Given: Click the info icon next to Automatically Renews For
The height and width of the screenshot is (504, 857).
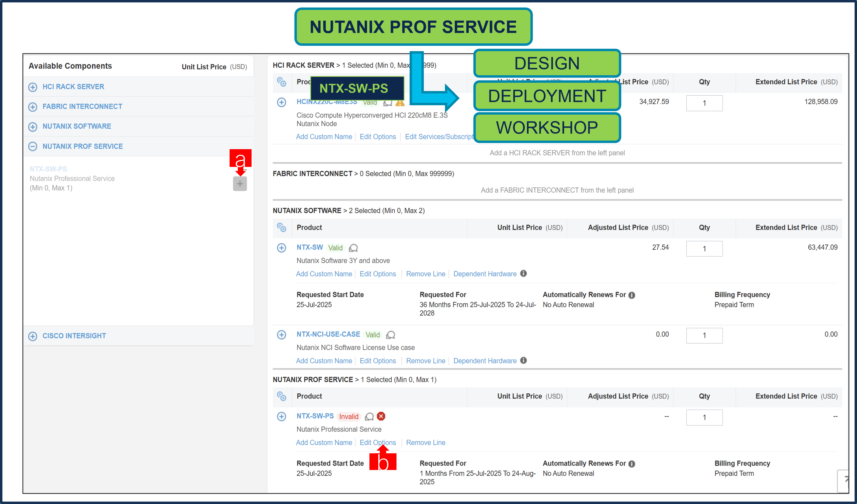Looking at the screenshot, I should pos(631,295).
